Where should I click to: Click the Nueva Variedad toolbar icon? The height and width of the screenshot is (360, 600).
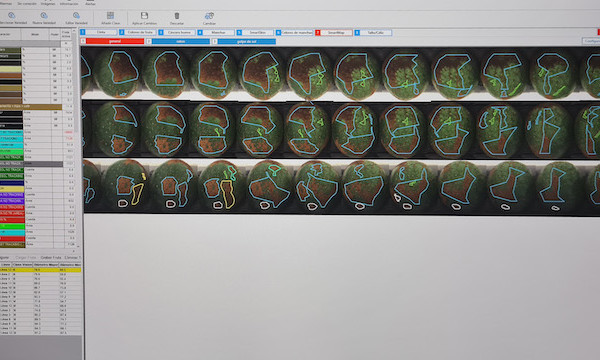coord(44,16)
